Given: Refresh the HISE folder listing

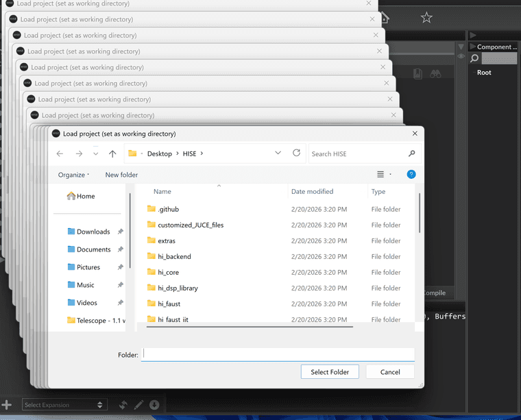Looking at the screenshot, I should [296, 153].
